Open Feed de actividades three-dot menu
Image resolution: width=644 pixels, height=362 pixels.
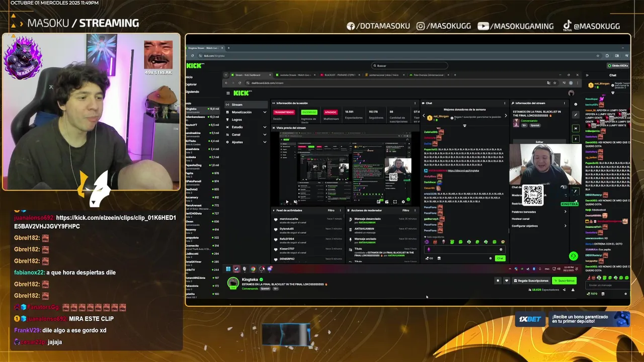pos(341,210)
